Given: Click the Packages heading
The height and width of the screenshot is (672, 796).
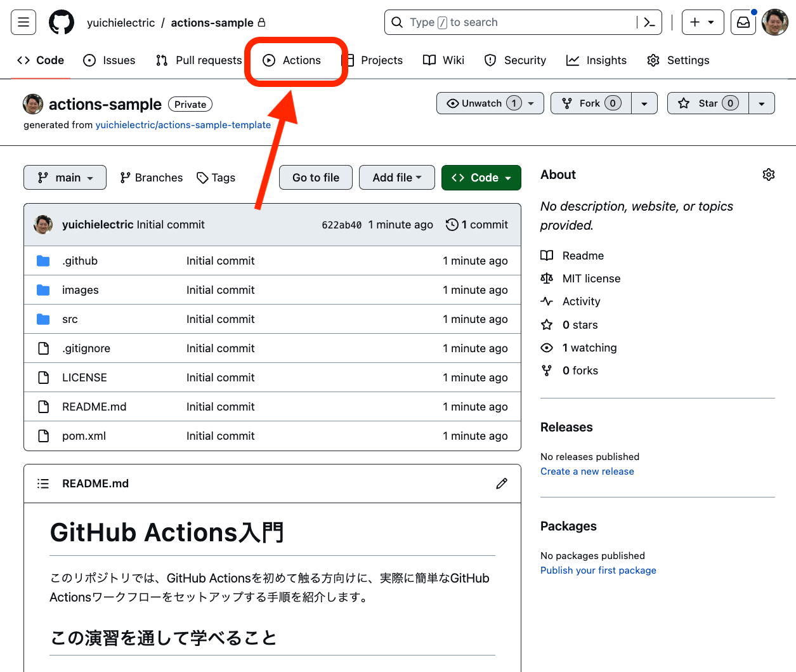Looking at the screenshot, I should click(568, 526).
